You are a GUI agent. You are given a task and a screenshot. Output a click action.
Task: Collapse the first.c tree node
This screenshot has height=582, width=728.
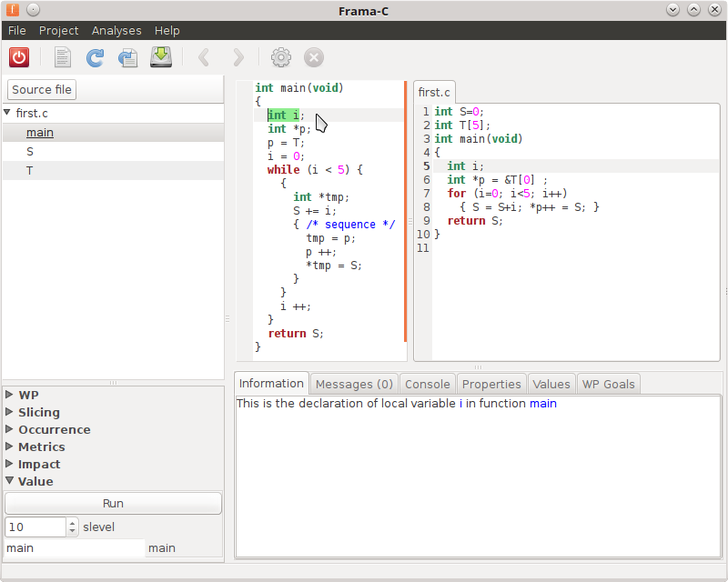coord(7,114)
